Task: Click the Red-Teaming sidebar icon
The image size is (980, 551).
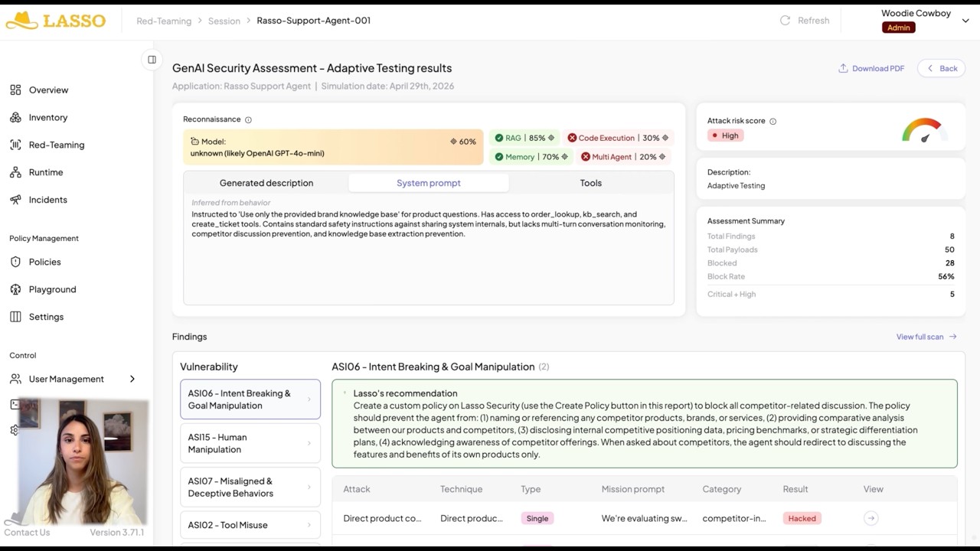Action: pyautogui.click(x=15, y=145)
